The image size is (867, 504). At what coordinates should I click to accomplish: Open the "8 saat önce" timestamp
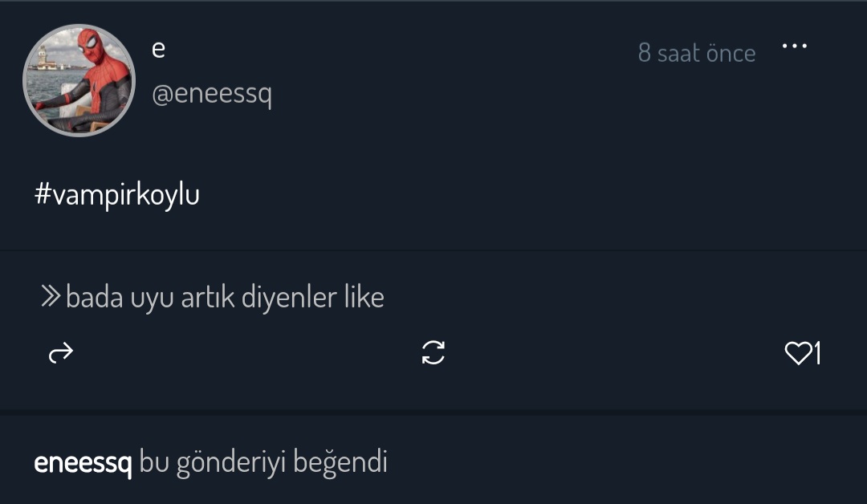click(697, 53)
